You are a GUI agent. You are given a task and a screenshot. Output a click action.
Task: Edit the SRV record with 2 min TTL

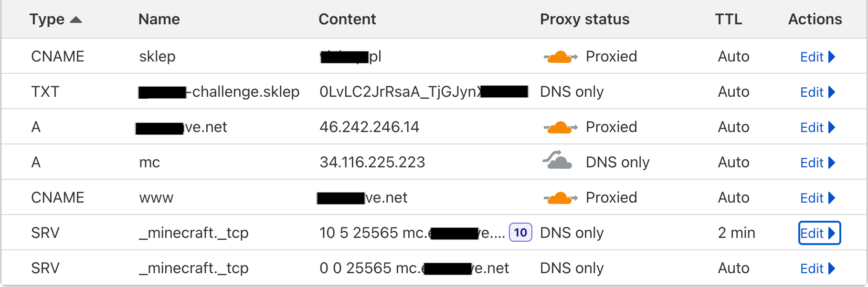click(812, 233)
